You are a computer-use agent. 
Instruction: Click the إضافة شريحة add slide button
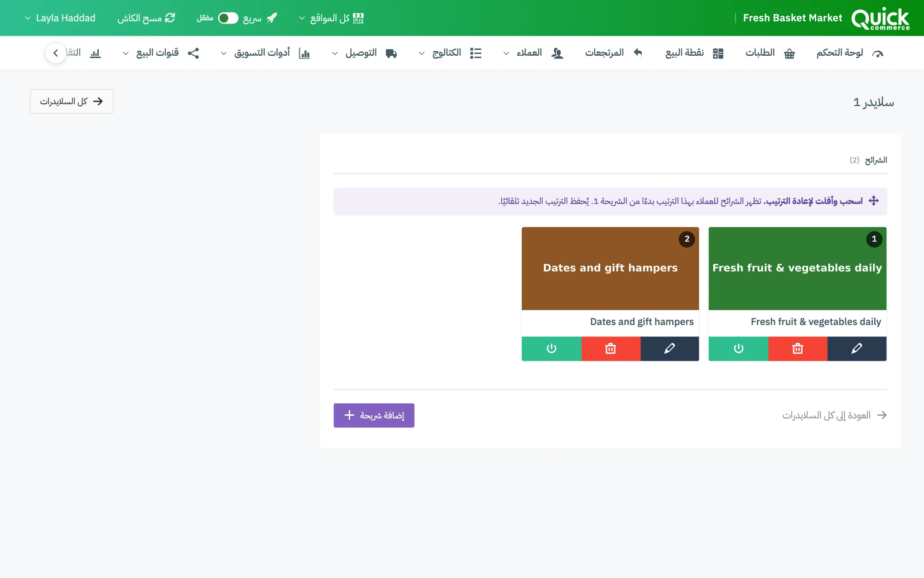click(x=374, y=415)
